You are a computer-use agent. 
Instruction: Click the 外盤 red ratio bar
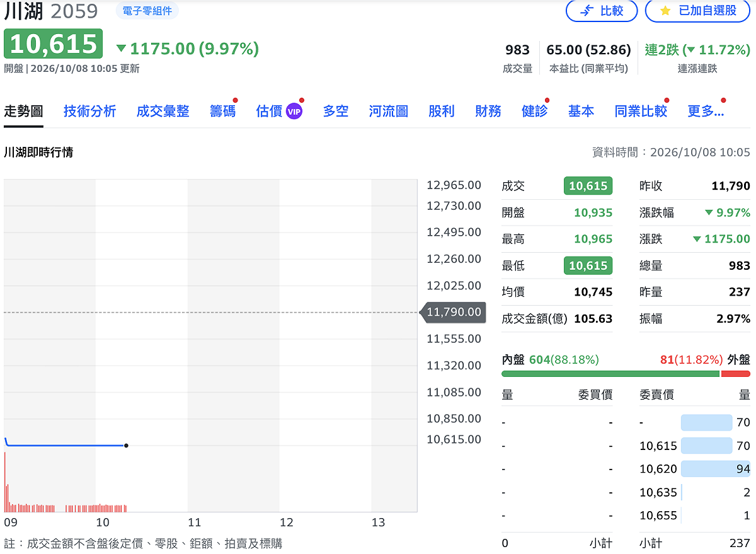tap(735, 374)
